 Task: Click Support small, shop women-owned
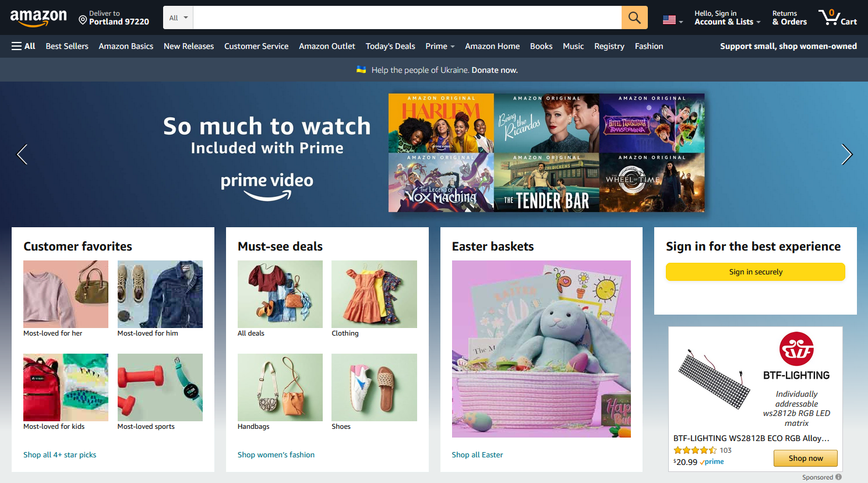click(788, 46)
